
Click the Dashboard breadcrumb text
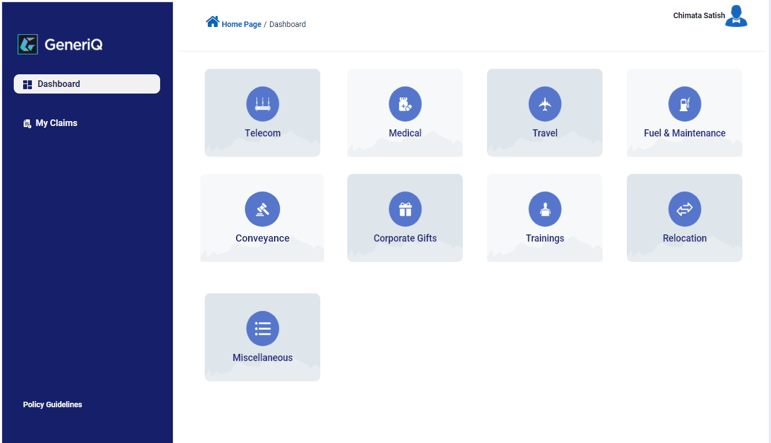click(287, 24)
